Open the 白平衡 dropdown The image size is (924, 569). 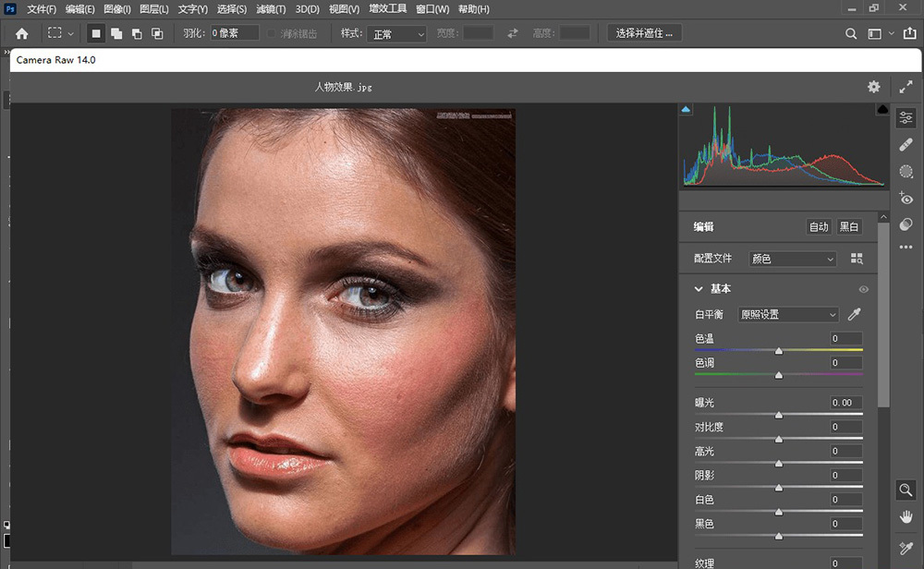pyautogui.click(x=788, y=314)
